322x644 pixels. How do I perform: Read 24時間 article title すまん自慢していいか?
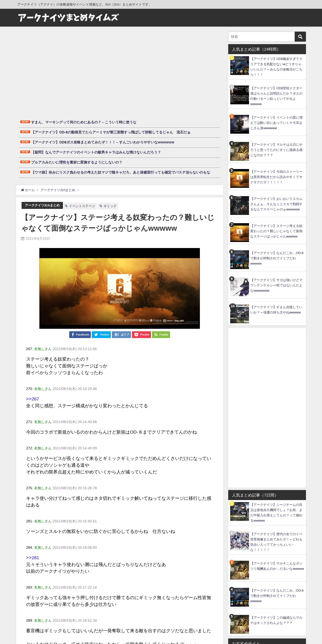tap(276, 310)
